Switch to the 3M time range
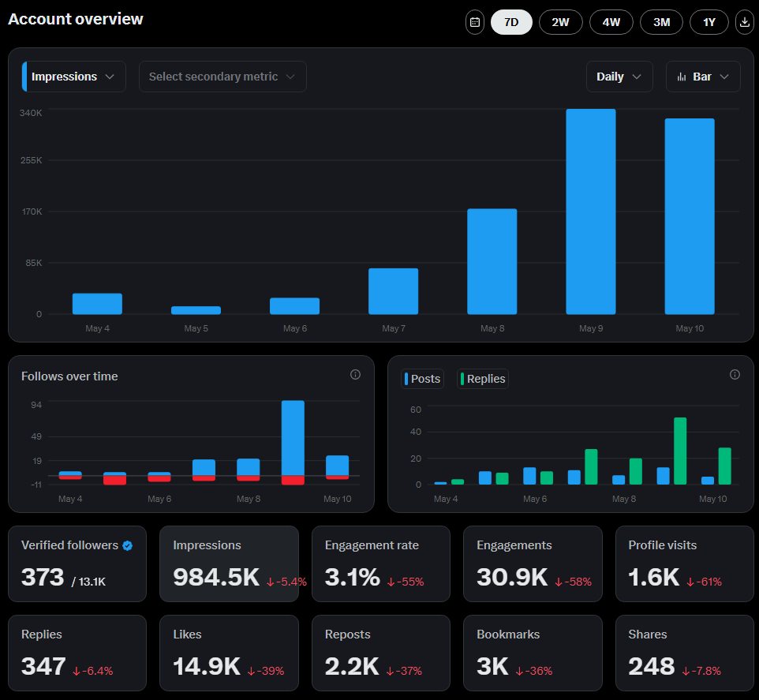The height and width of the screenshot is (700, 759). click(662, 22)
